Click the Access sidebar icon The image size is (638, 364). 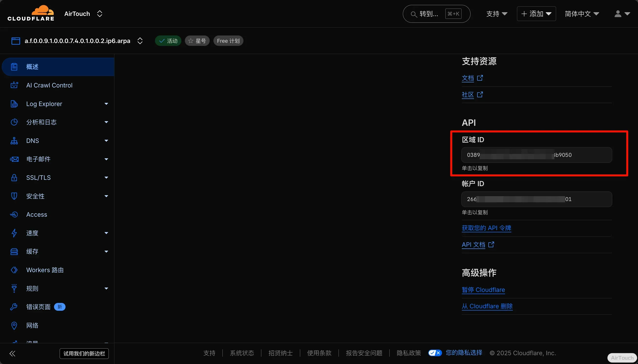(x=14, y=214)
